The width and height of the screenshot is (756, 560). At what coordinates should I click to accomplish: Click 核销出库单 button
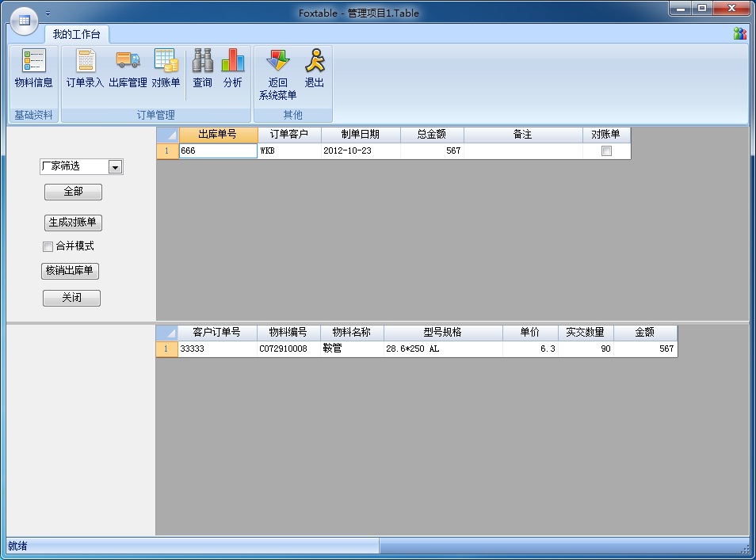[70, 271]
